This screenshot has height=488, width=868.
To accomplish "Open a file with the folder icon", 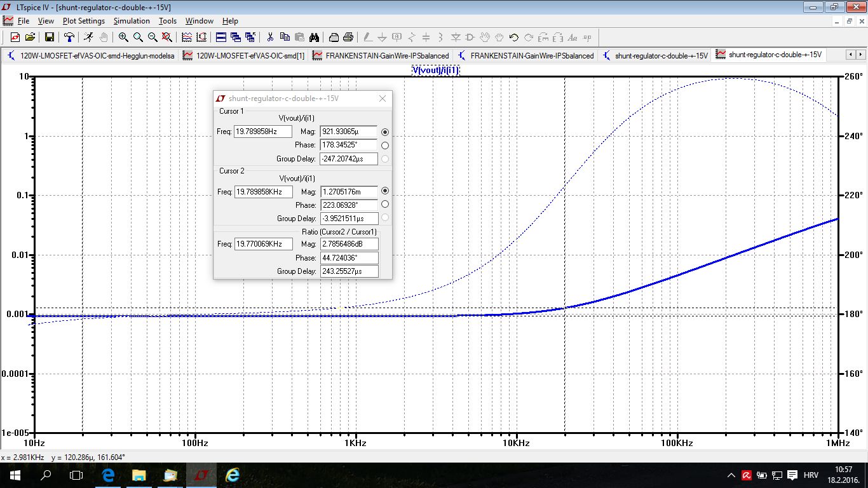I will (x=30, y=37).
